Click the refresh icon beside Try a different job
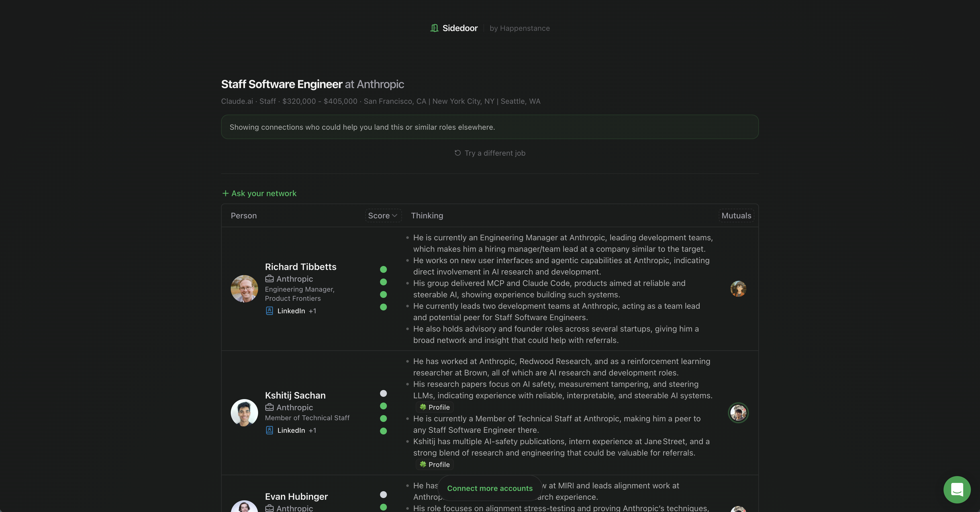Screen dimensions: 980x512 click(x=458, y=153)
